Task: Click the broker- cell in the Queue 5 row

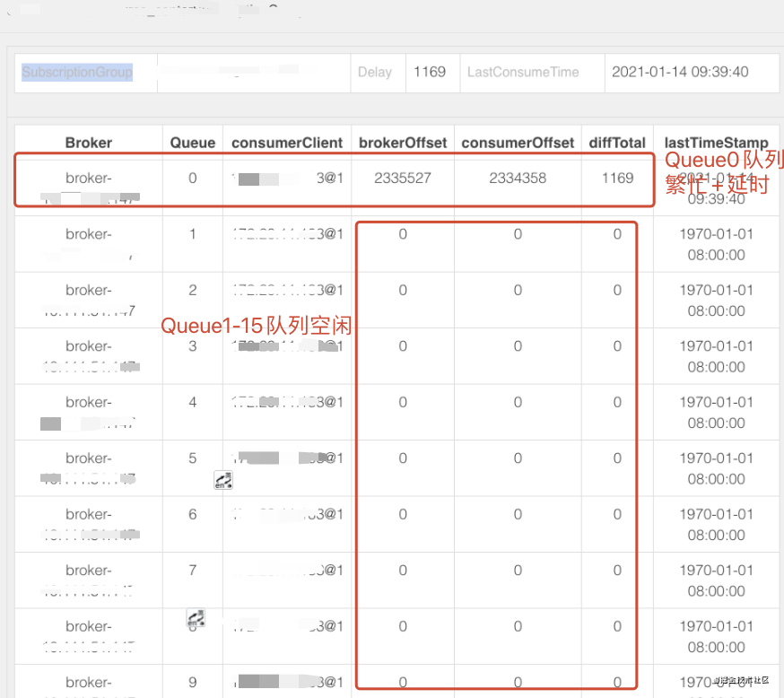Action: [89, 468]
